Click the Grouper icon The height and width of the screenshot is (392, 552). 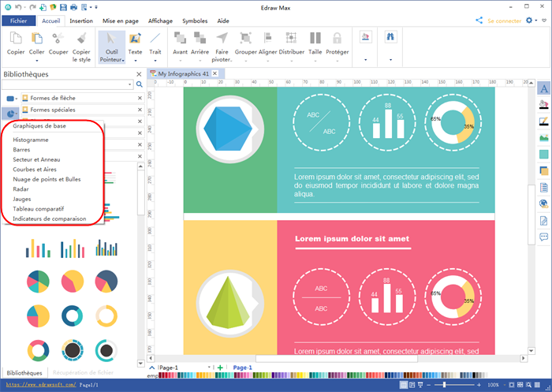pyautogui.click(x=246, y=39)
